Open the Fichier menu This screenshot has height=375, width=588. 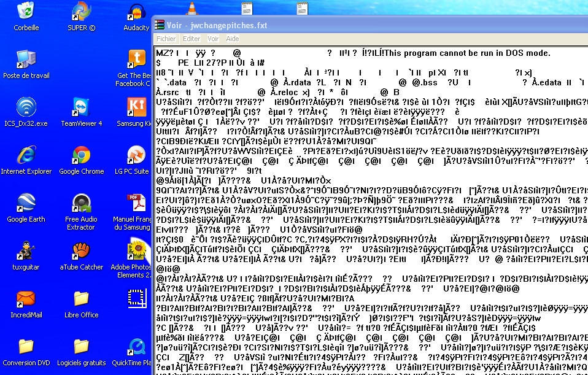click(x=166, y=39)
